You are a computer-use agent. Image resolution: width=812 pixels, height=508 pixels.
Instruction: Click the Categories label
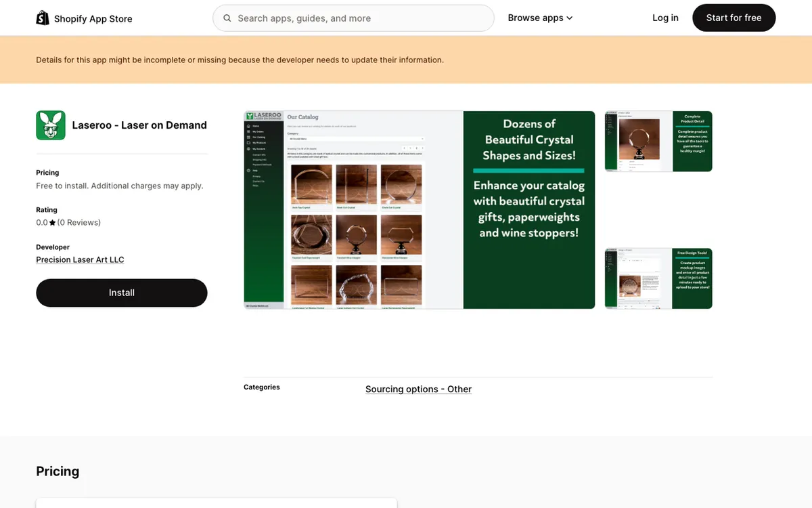(262, 387)
